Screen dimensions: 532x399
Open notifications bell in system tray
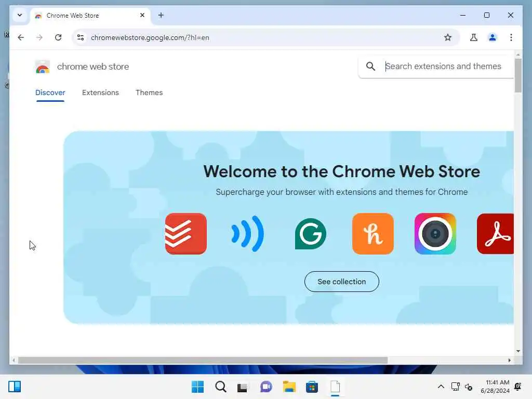point(518,387)
